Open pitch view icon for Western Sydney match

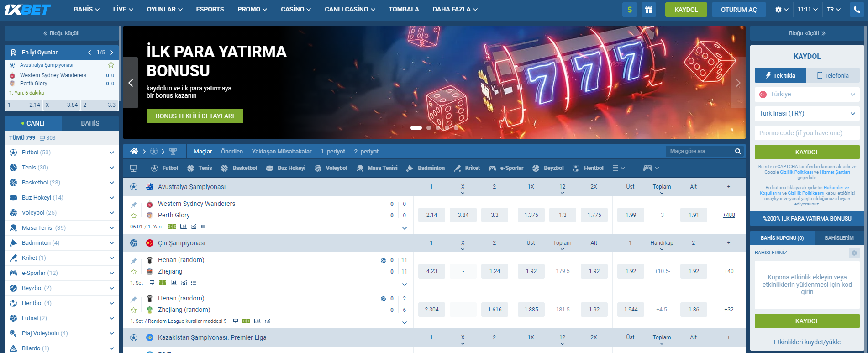[172, 227]
